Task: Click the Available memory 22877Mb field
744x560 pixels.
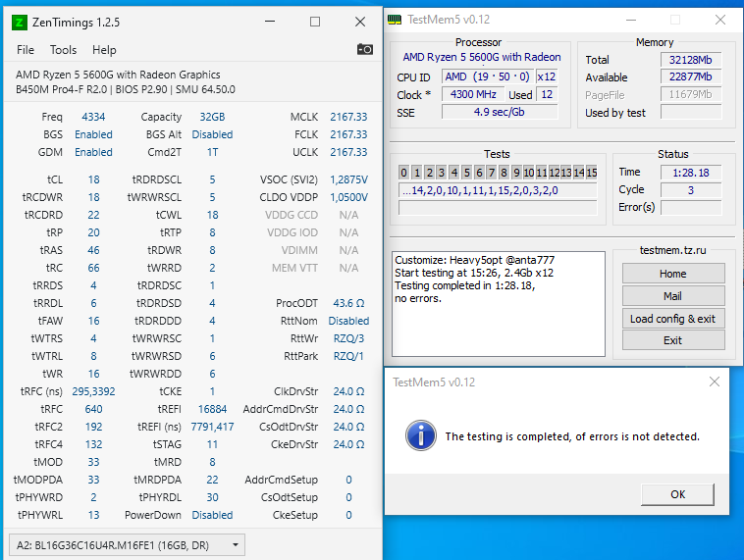Action: pyautogui.click(x=690, y=76)
